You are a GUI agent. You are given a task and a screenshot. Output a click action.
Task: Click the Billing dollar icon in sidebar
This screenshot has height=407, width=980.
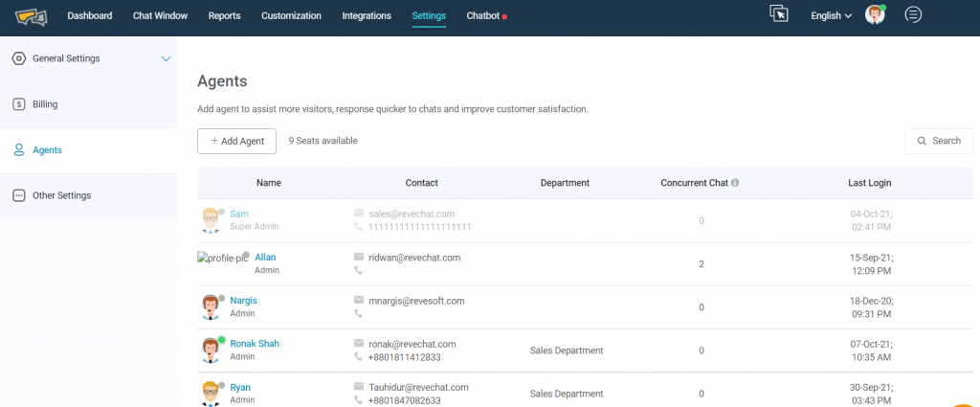[x=18, y=104]
